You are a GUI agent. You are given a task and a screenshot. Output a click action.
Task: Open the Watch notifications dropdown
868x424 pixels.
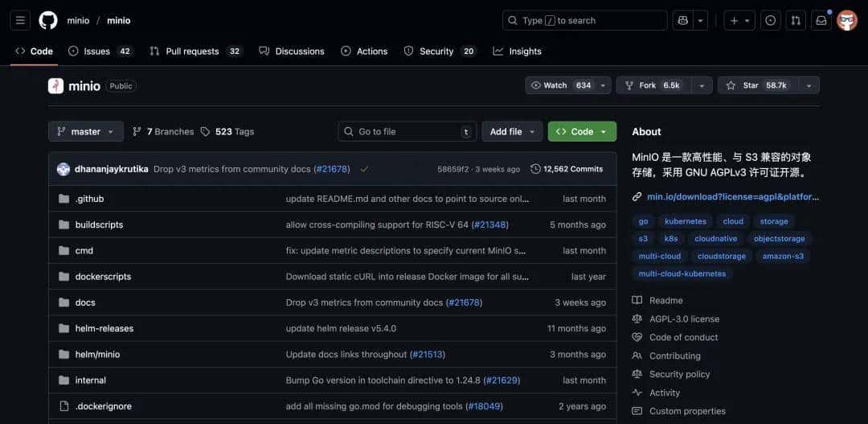[568, 85]
